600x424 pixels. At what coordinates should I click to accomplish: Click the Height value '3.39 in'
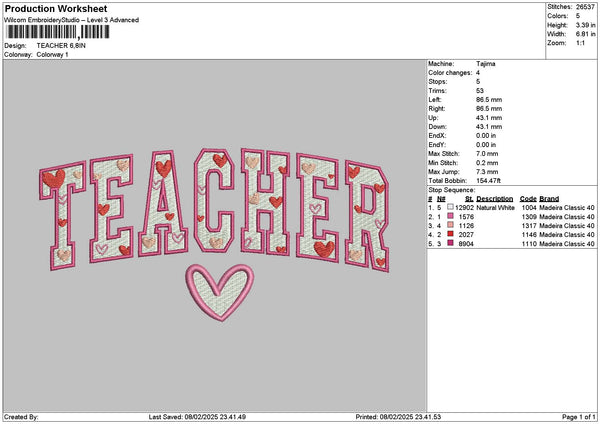click(x=585, y=25)
